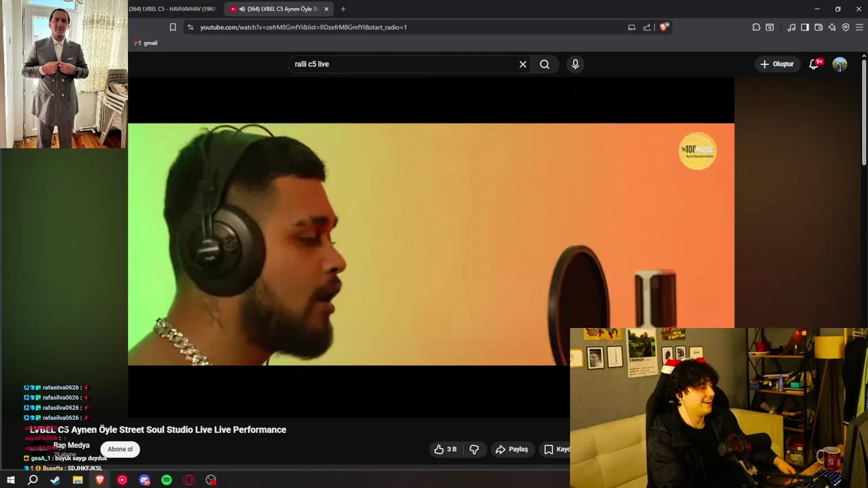Open a new browser tab with plus
The width and height of the screenshot is (868, 488).
click(x=343, y=9)
